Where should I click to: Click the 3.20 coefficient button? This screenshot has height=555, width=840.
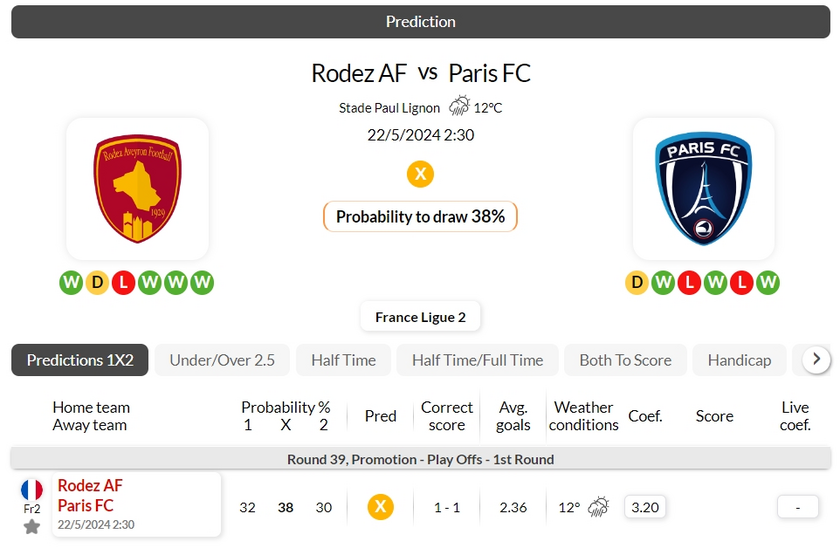[x=645, y=507]
